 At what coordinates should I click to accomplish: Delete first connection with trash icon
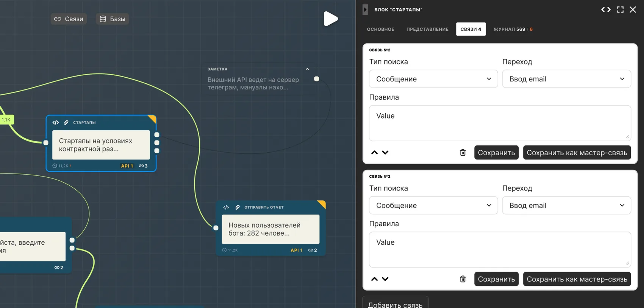coord(463,153)
